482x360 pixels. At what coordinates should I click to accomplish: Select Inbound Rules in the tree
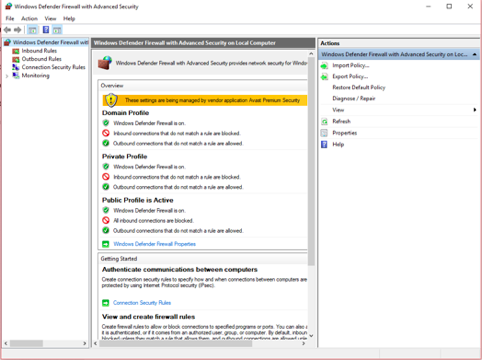39,51
